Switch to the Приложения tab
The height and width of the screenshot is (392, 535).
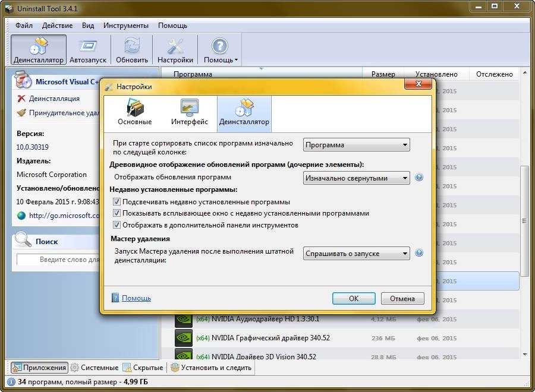coord(39,368)
